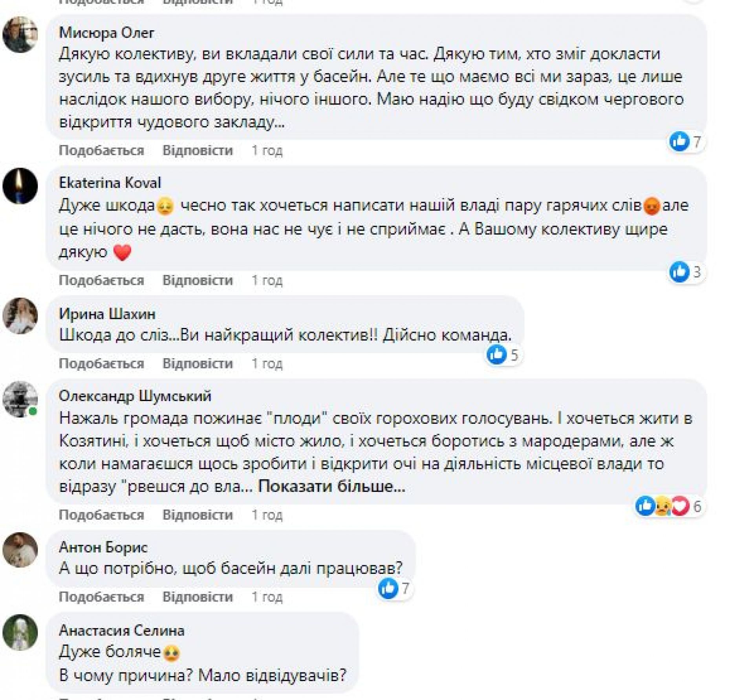Screen dimensions: 754x700
Task: Open Ирина Шахин's profile picture
Action: click(x=20, y=316)
